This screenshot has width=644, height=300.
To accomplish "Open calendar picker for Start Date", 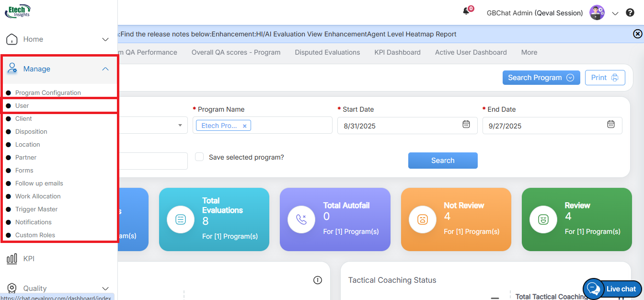I will (466, 125).
